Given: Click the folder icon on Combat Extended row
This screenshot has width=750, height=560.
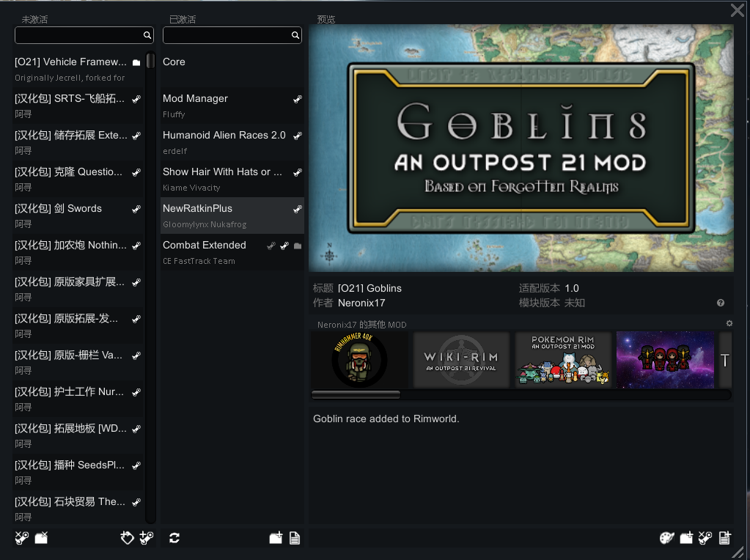Looking at the screenshot, I should (298, 246).
